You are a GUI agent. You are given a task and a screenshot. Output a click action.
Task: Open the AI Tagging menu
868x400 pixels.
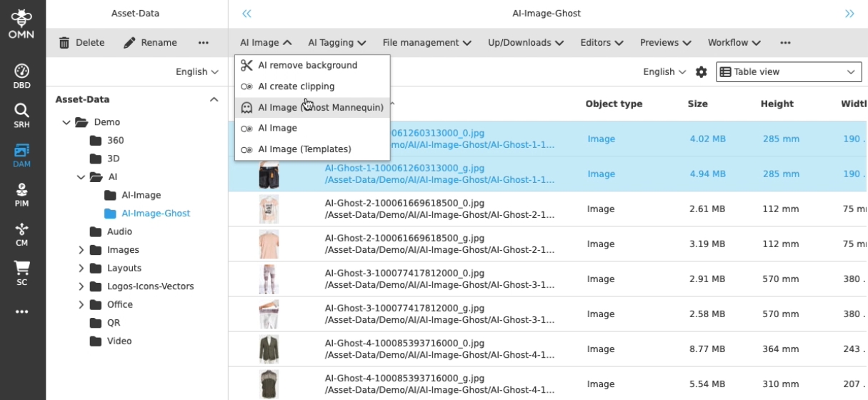tap(337, 43)
